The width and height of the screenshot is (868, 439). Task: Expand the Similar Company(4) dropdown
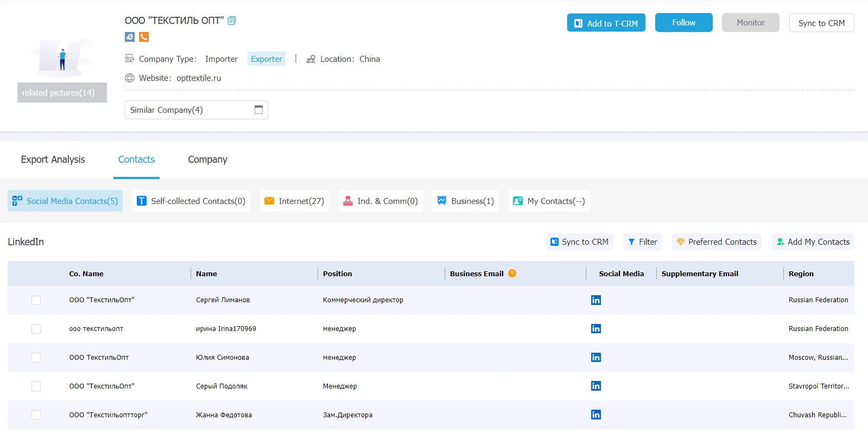point(196,110)
